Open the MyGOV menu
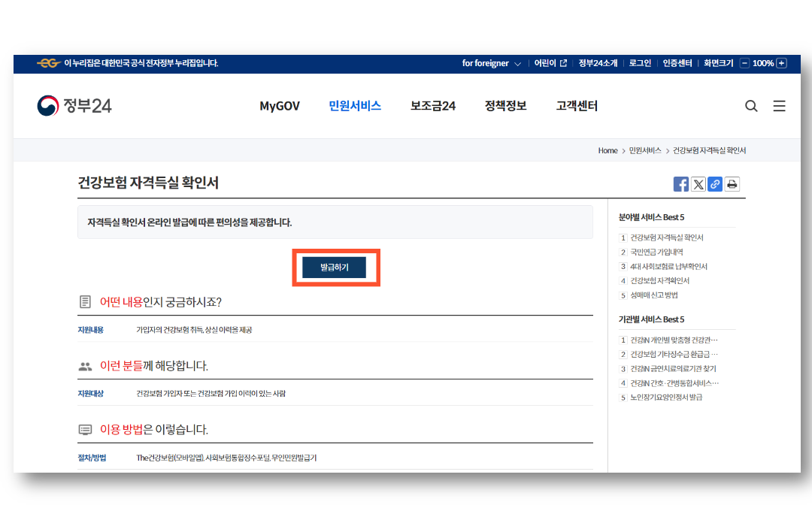Viewport: 812px width, 526px height. coord(280,106)
